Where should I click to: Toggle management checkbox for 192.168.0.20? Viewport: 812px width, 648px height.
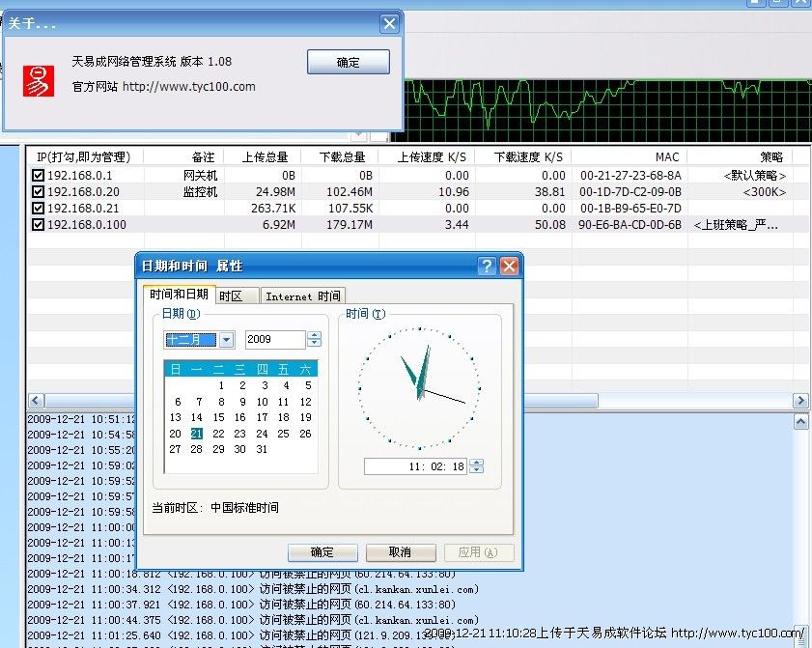point(38,191)
